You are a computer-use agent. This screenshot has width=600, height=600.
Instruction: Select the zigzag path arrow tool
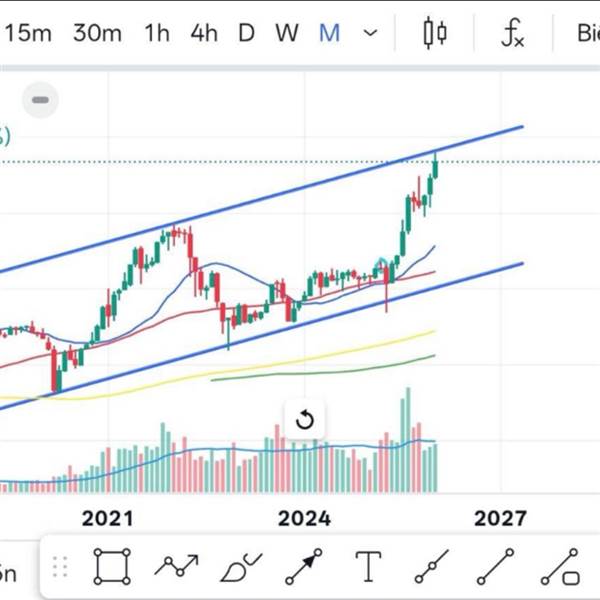[176, 566]
